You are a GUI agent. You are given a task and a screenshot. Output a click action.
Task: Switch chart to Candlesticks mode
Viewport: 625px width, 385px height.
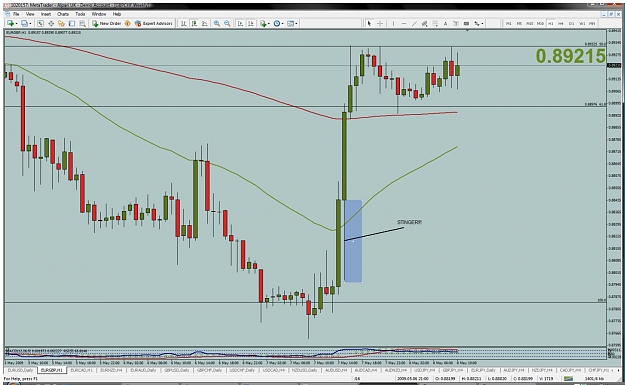click(194, 24)
